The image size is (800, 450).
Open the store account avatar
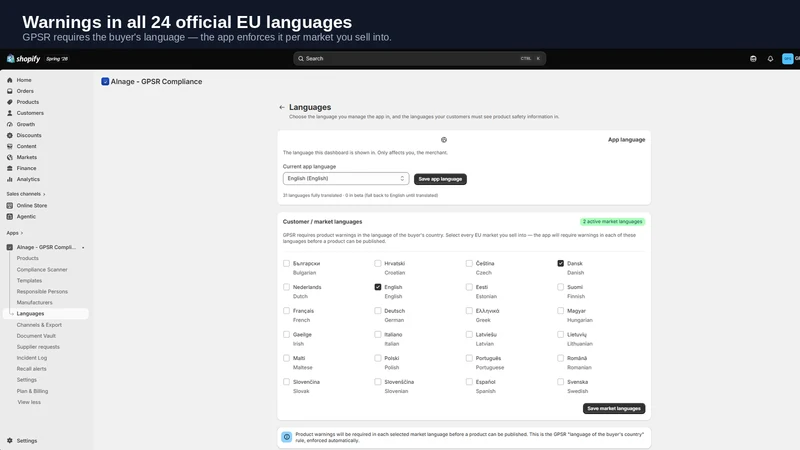point(788,59)
